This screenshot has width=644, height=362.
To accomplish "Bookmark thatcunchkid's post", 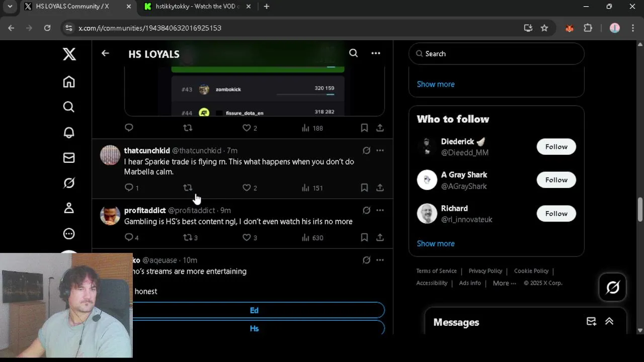I will tap(364, 188).
